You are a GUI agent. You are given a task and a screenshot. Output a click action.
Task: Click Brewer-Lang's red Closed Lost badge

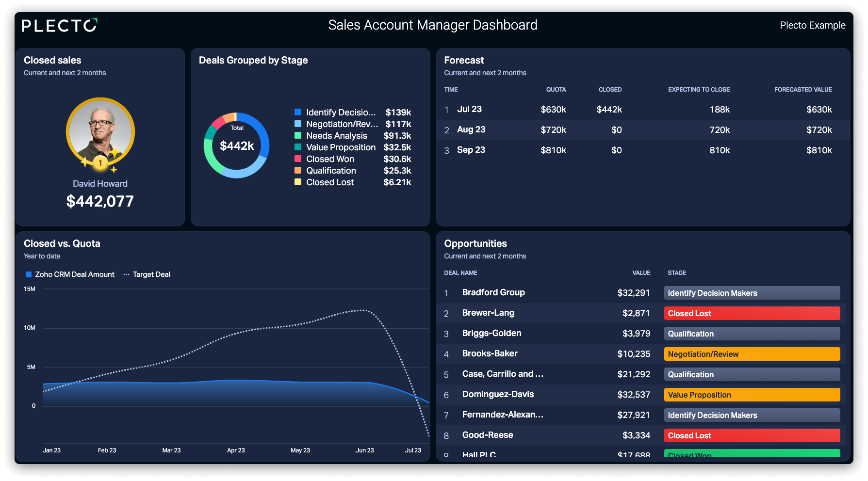pos(752,313)
